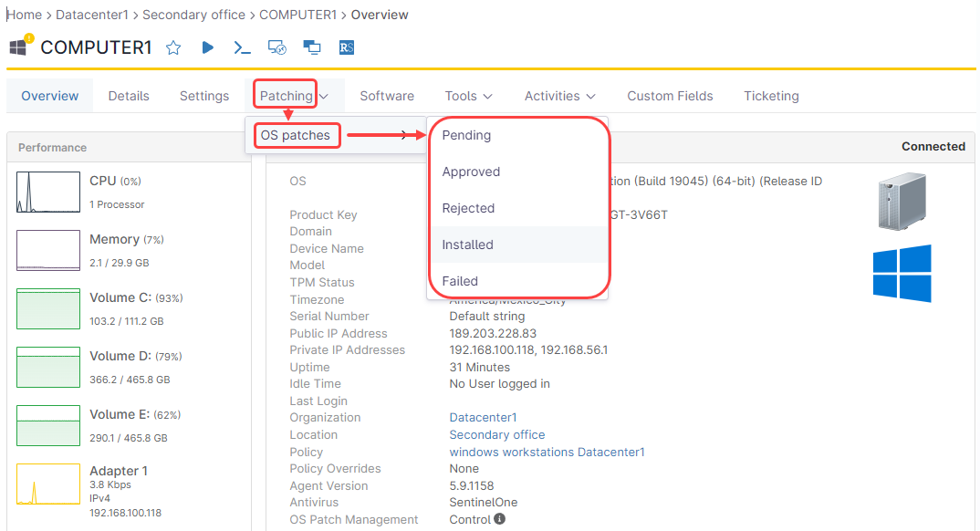Open the Secondary office location link
980x531 pixels.
[x=496, y=435]
